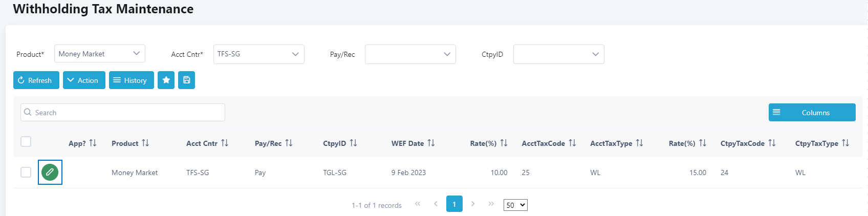Click the star favorite icon button
Image resolution: width=868 pixels, height=216 pixels.
(166, 80)
